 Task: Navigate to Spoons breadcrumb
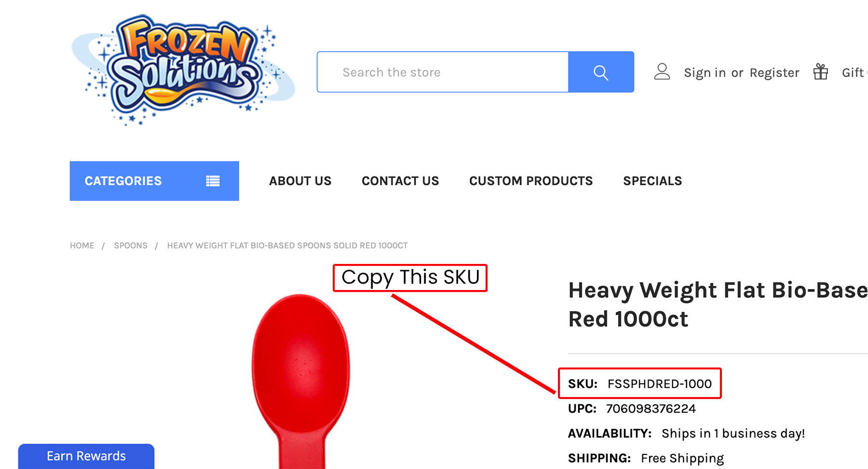[x=131, y=246]
